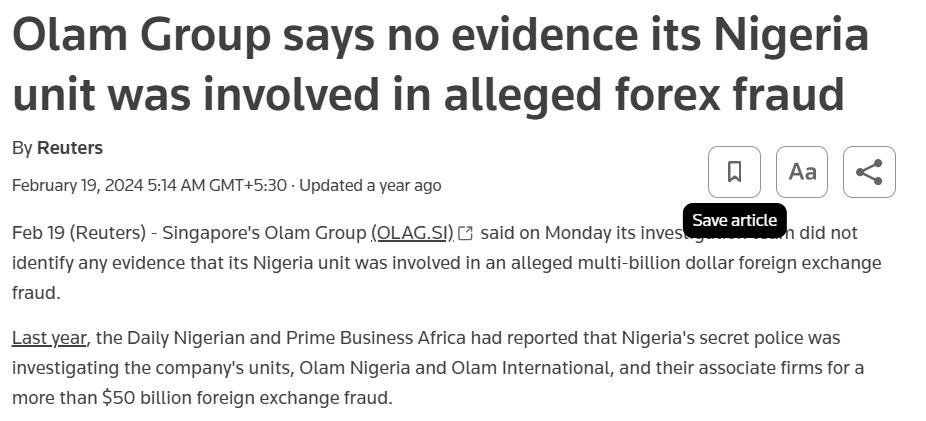Open the Aa text size control
This screenshot has height=421, width=926.
(x=802, y=172)
